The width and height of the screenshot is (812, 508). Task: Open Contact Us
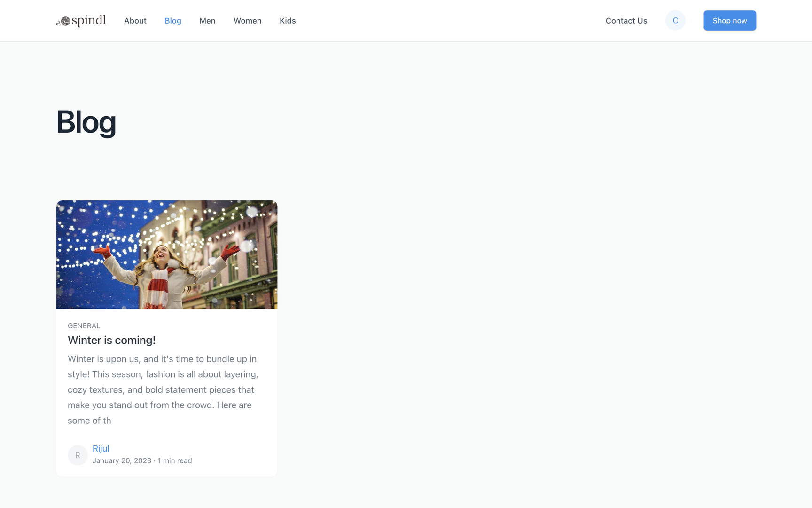point(626,21)
